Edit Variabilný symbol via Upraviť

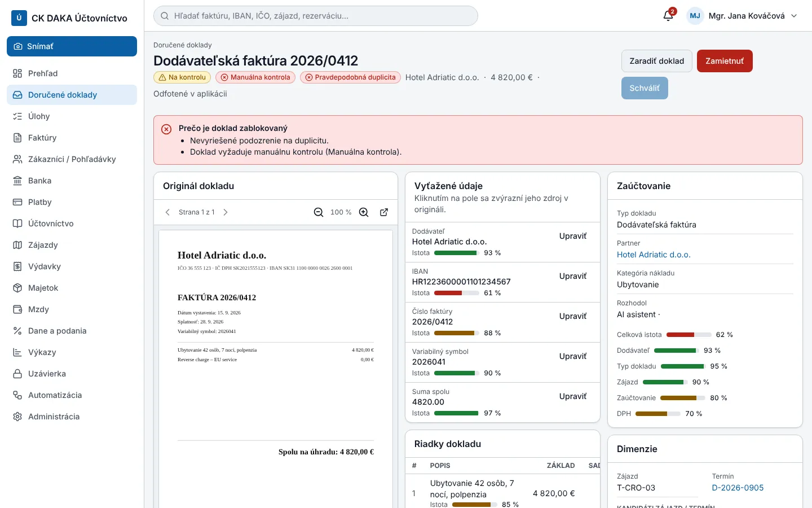coord(573,356)
